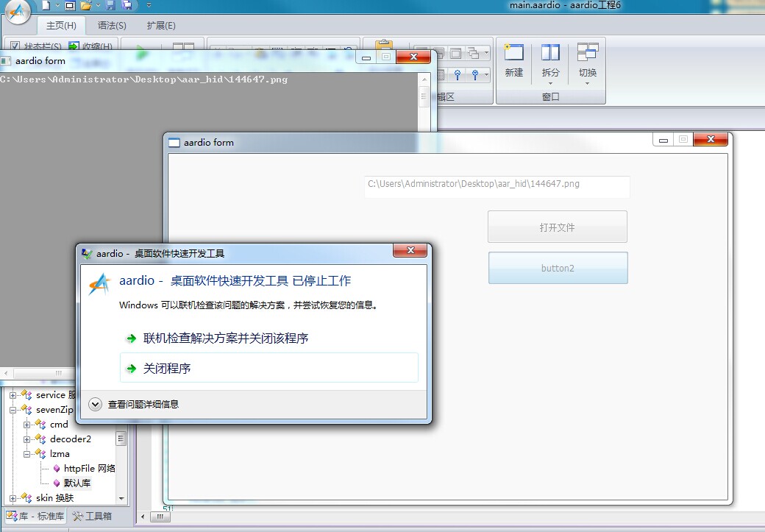
Task: Switch to the 工具箱 panel tab
Action: click(x=92, y=516)
